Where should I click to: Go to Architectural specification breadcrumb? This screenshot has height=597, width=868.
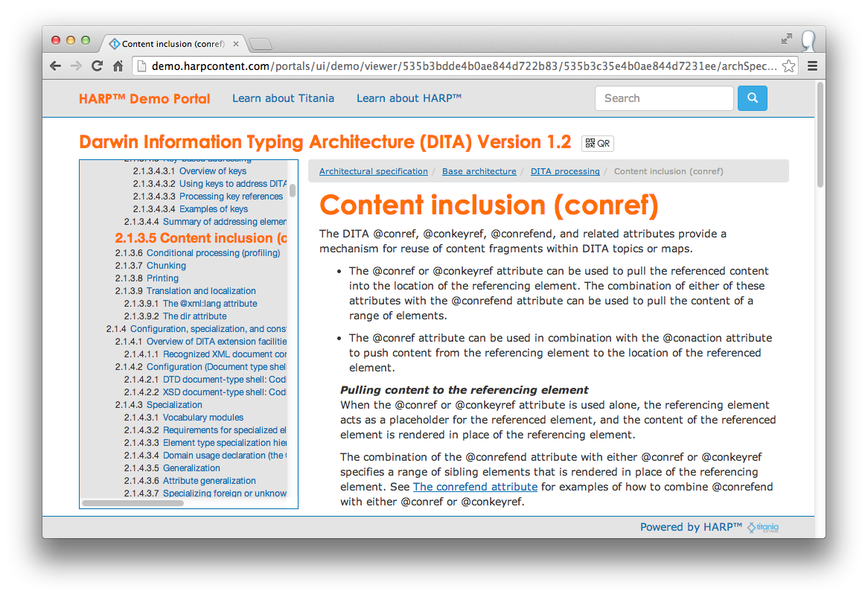(x=374, y=171)
